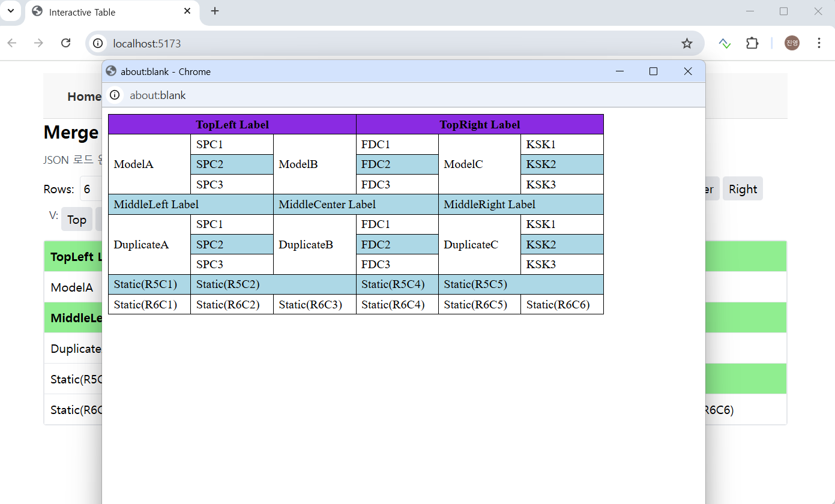Close the Interactive Table tab
Screen dimensions: 835x504
[x=187, y=11]
